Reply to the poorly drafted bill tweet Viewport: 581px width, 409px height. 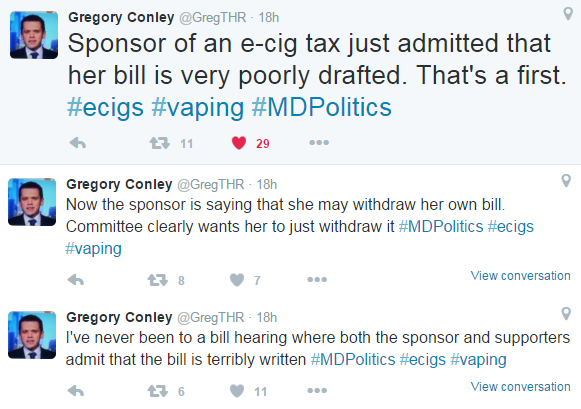pos(78,143)
